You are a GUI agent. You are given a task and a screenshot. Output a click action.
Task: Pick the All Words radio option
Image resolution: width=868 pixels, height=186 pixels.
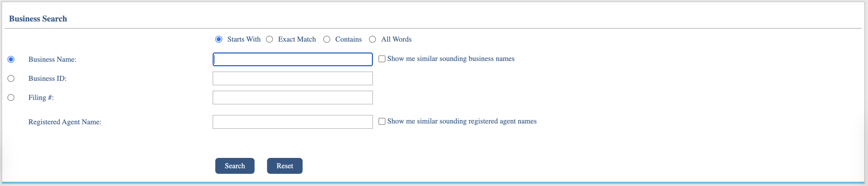tap(373, 39)
